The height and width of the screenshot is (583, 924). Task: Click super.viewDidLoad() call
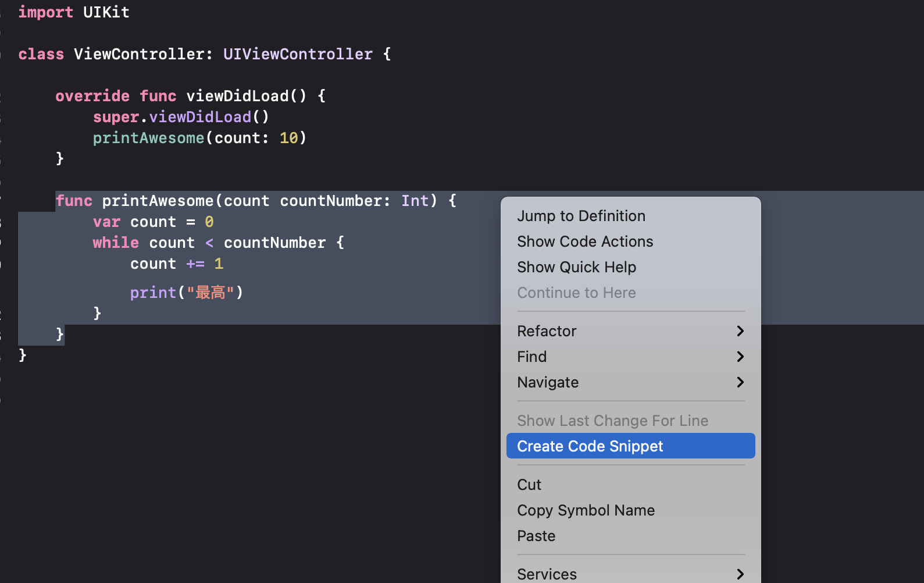coord(181,117)
